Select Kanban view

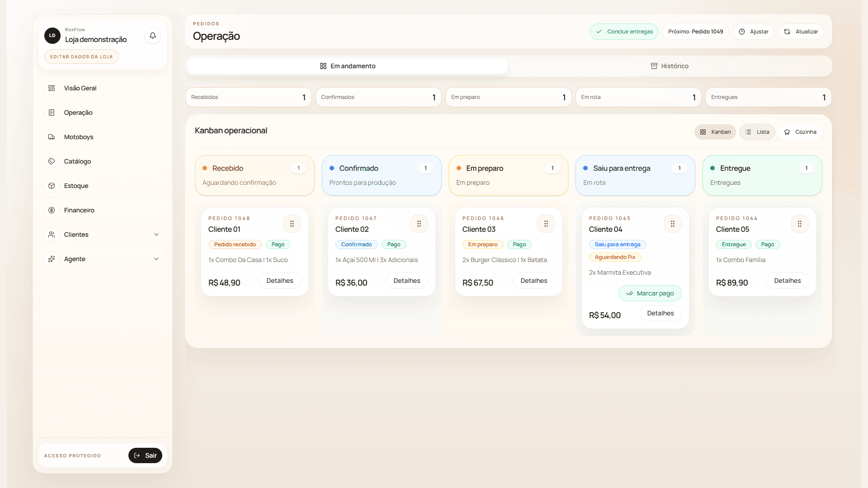715,132
